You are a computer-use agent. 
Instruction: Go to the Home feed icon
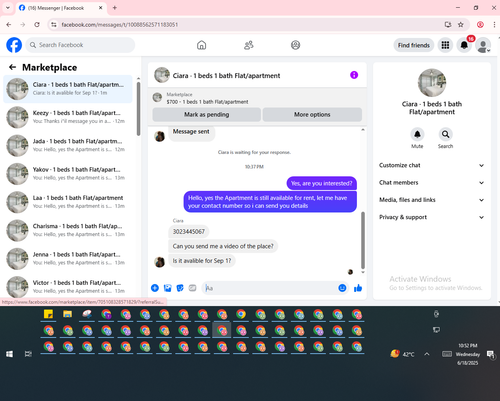click(x=201, y=45)
